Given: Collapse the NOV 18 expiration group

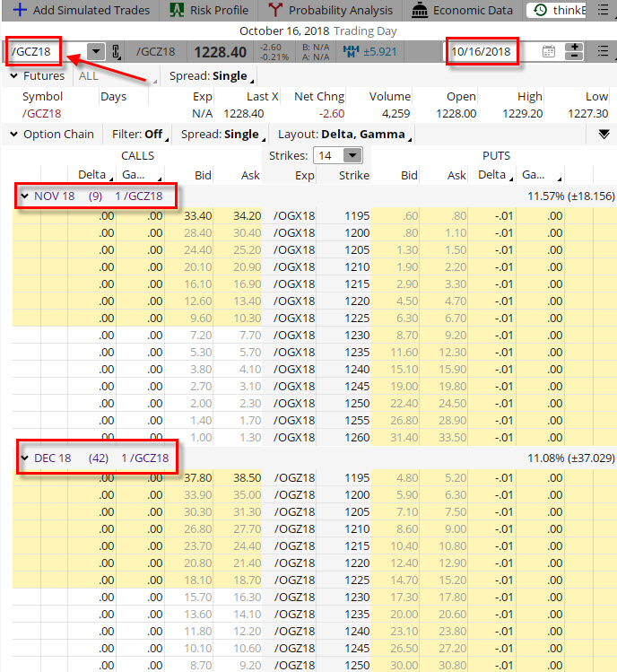Looking at the screenshot, I should tap(24, 196).
